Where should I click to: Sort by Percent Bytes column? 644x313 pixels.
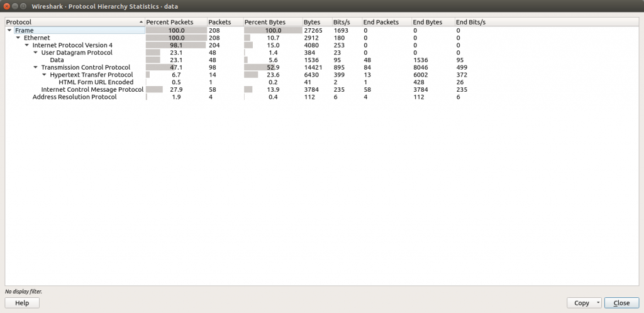[265, 22]
